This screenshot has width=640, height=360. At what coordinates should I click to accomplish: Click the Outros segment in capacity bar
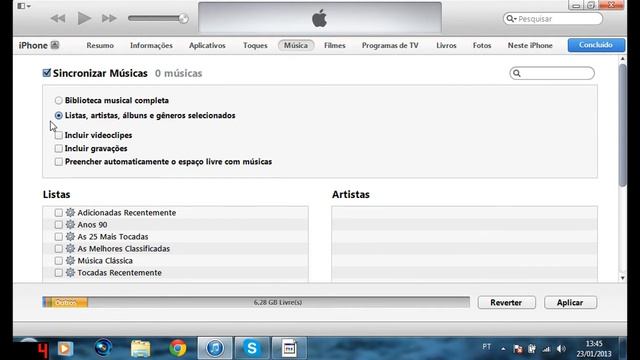[66, 302]
